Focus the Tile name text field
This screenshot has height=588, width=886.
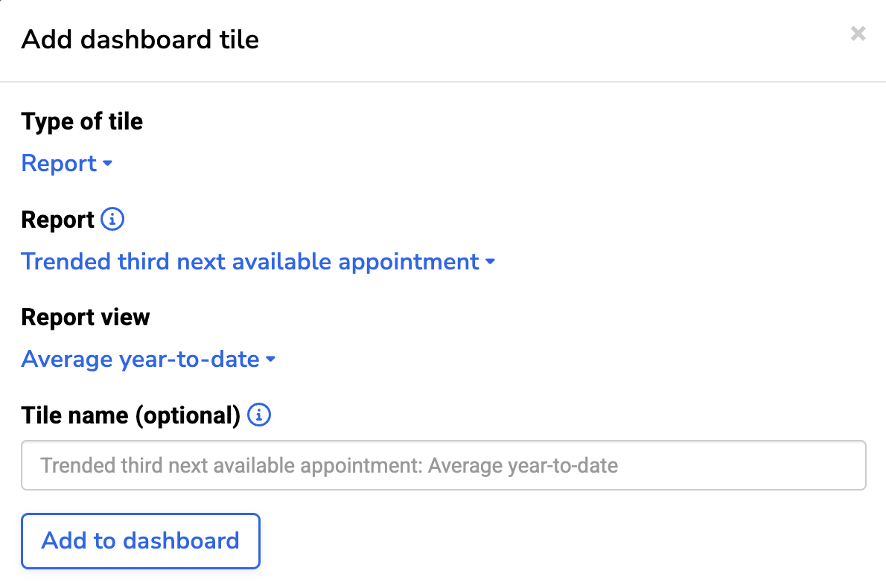[x=443, y=466]
